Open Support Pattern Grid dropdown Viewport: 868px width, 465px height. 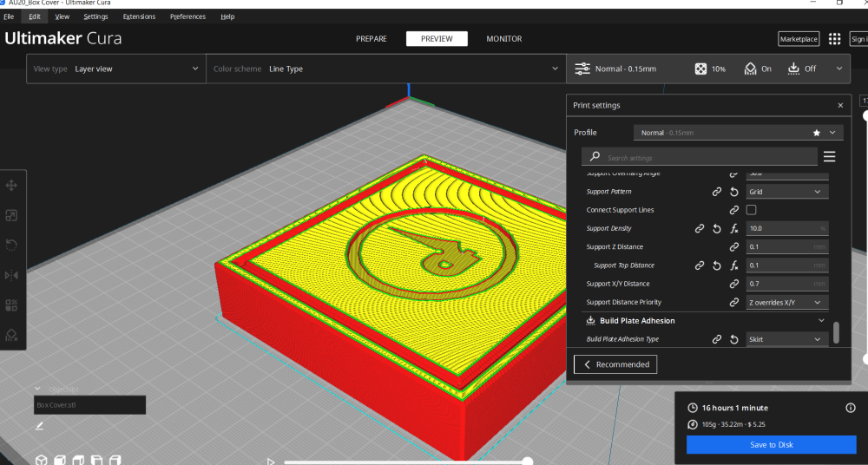(x=787, y=192)
